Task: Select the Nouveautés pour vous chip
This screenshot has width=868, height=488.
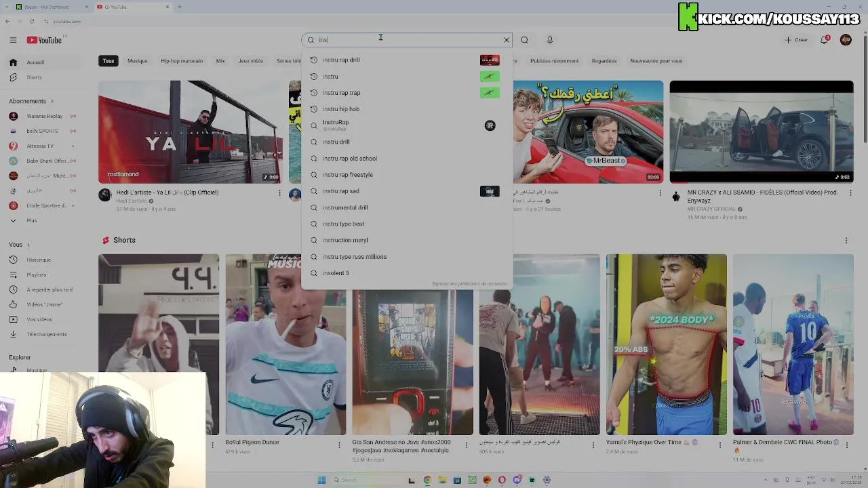Action: (656, 61)
